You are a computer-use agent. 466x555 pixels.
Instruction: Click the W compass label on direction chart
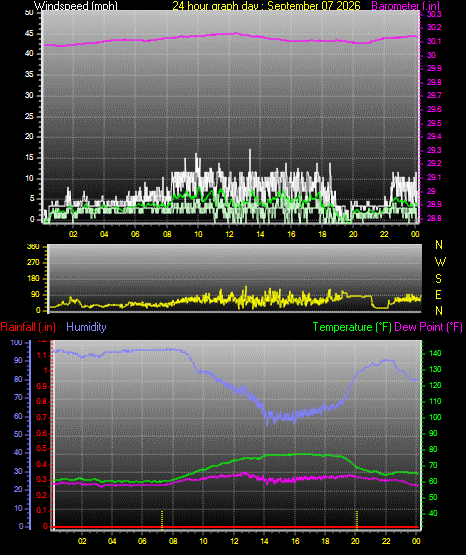click(x=440, y=262)
